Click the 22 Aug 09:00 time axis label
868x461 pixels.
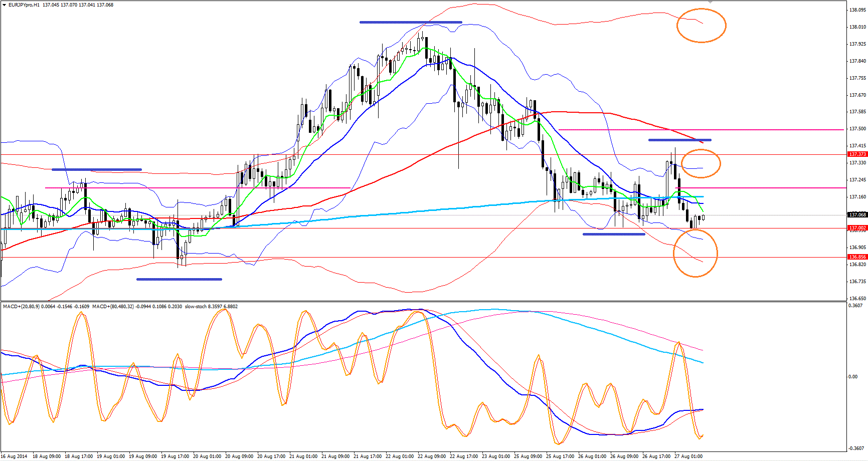431,456
